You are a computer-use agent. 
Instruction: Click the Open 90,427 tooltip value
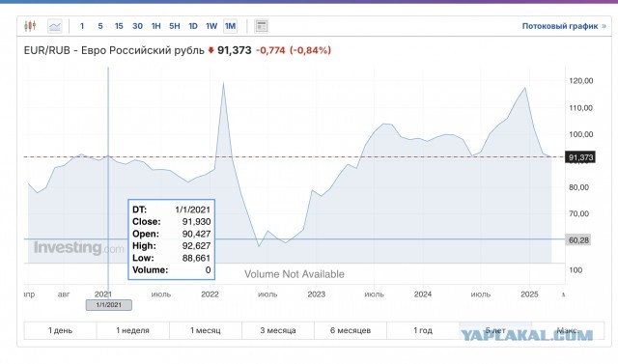pos(196,234)
